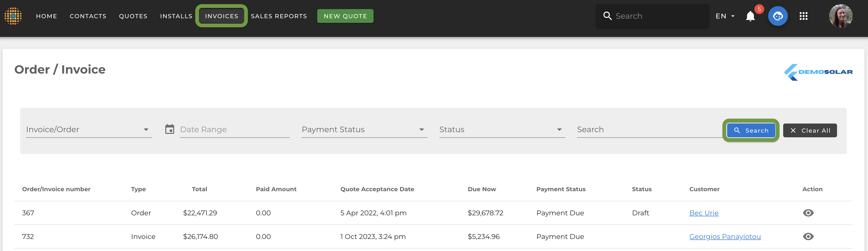Click the 5 Apr 2022, 4:01 pm date
The width and height of the screenshot is (868, 251).
click(373, 213)
